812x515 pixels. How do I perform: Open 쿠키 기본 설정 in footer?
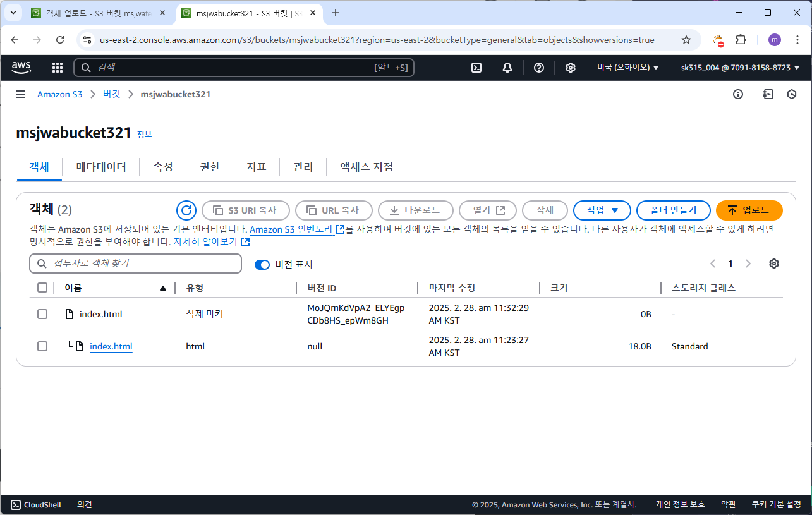click(777, 504)
